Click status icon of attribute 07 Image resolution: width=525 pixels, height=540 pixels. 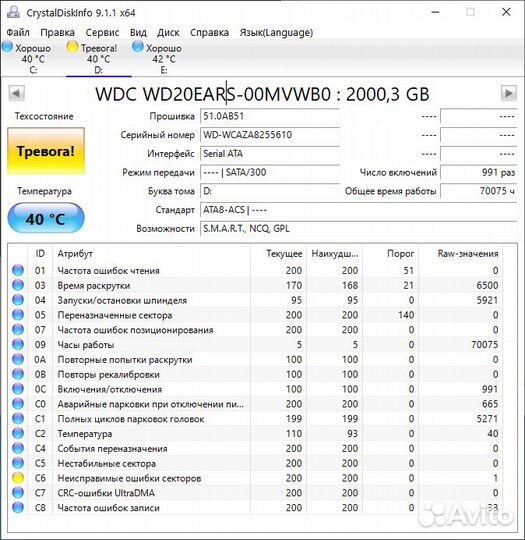pyautogui.click(x=18, y=329)
